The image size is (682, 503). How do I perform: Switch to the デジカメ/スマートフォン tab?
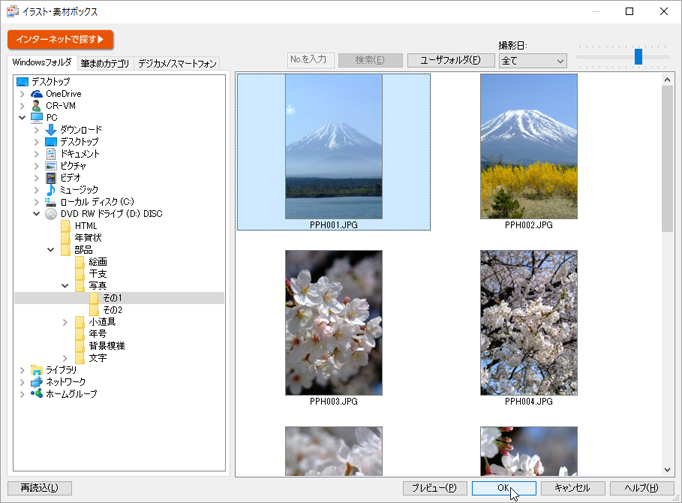tap(177, 64)
